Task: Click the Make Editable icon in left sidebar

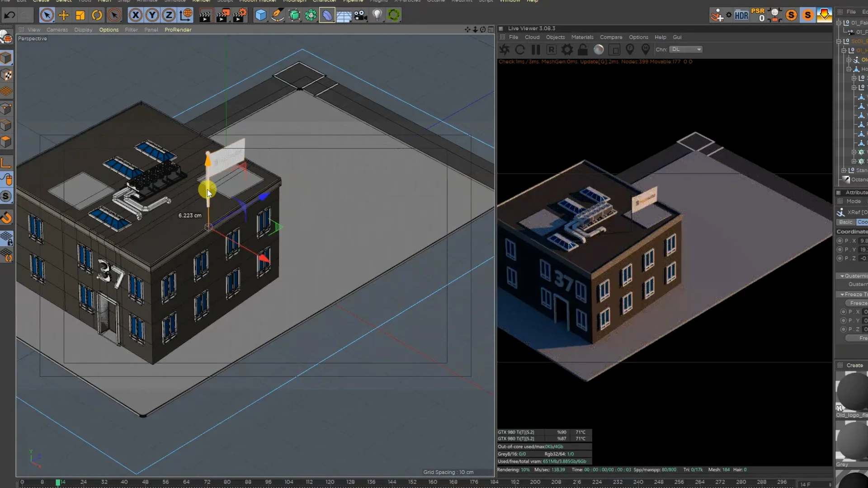Action: (7, 38)
